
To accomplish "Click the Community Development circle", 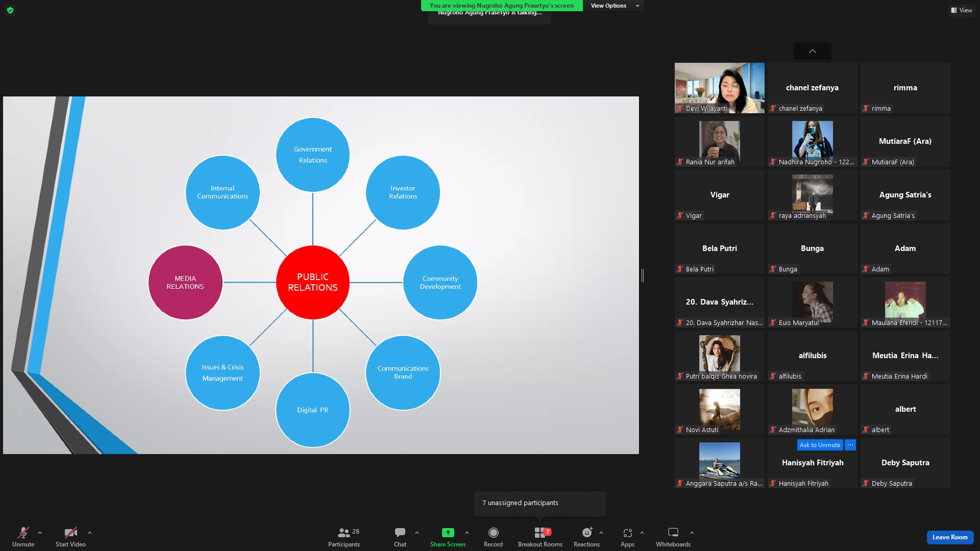I will [x=440, y=282].
